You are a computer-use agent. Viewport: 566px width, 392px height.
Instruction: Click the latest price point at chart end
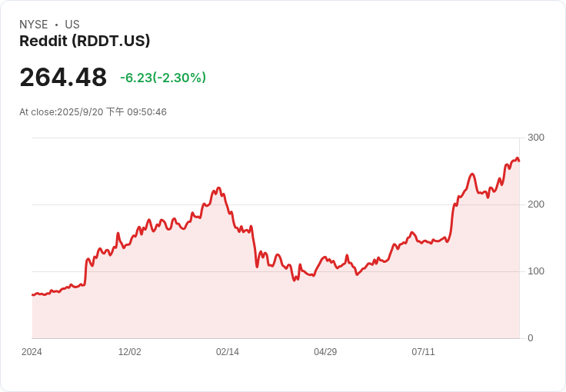[519, 161]
